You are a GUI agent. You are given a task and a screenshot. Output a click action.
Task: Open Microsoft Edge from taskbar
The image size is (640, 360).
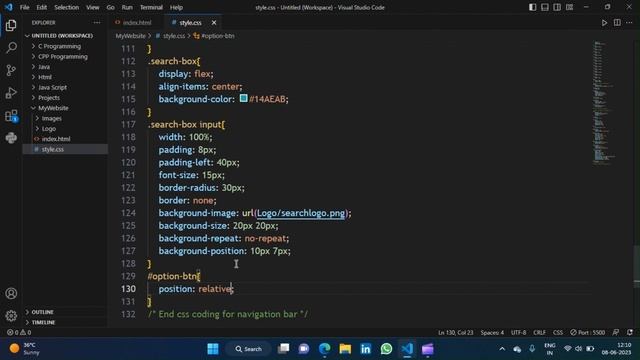324,349
